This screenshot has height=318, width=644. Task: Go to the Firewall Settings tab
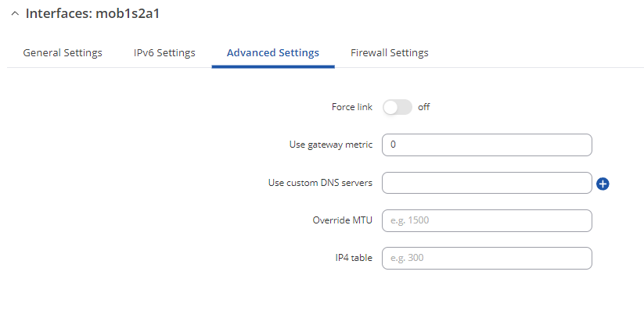390,53
